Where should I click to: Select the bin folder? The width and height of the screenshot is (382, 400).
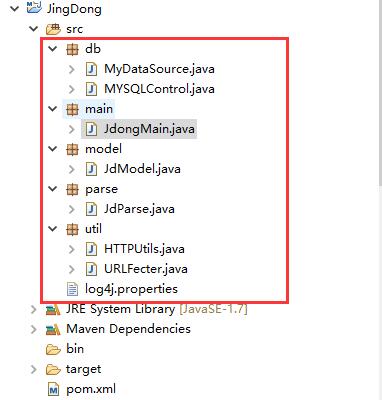[x=75, y=349]
